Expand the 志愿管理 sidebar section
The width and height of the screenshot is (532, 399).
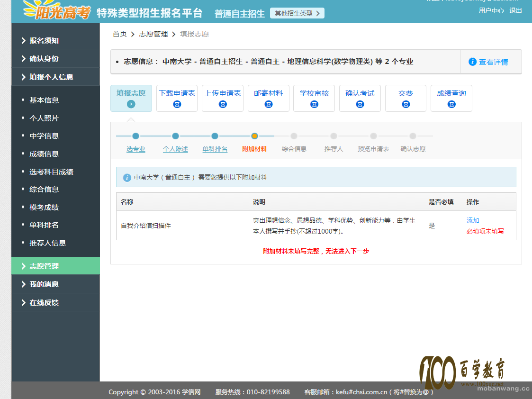coord(55,266)
